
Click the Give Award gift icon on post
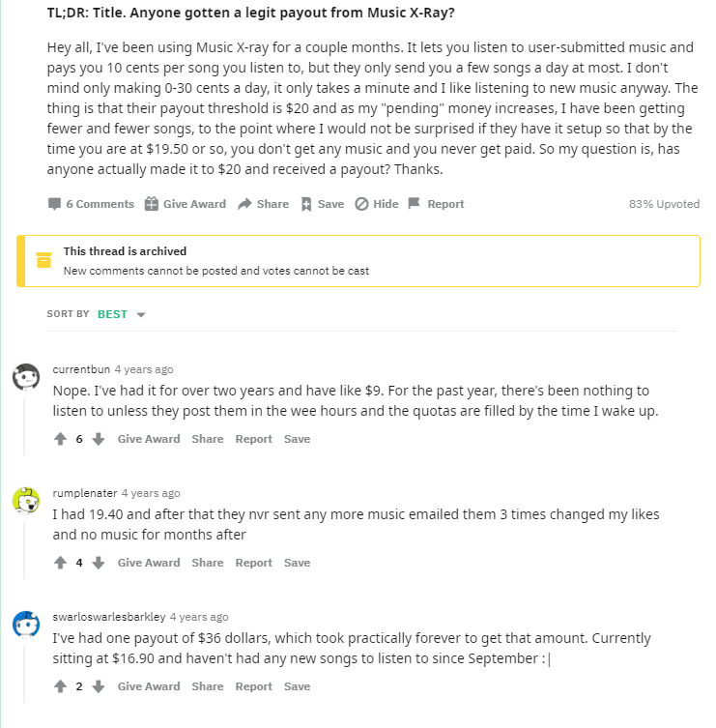(x=152, y=204)
